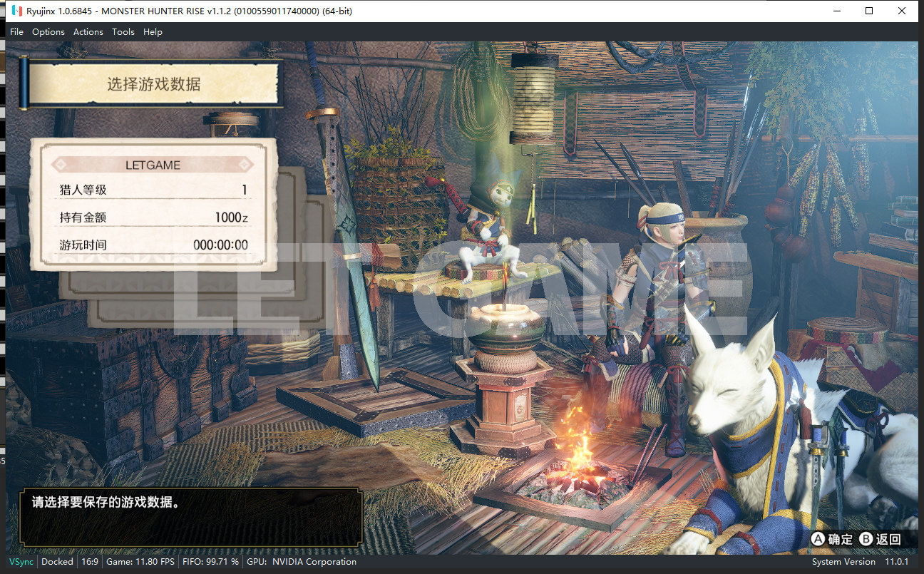Open the File menu

click(x=17, y=32)
